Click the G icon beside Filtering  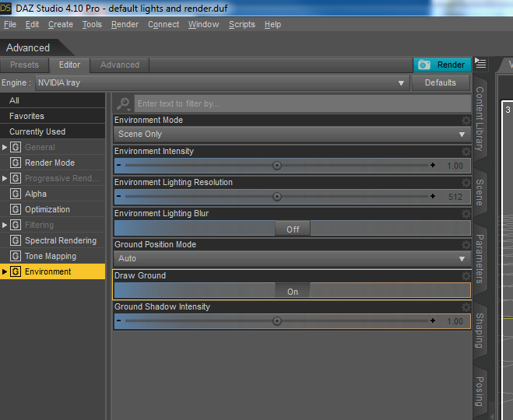[x=16, y=225]
